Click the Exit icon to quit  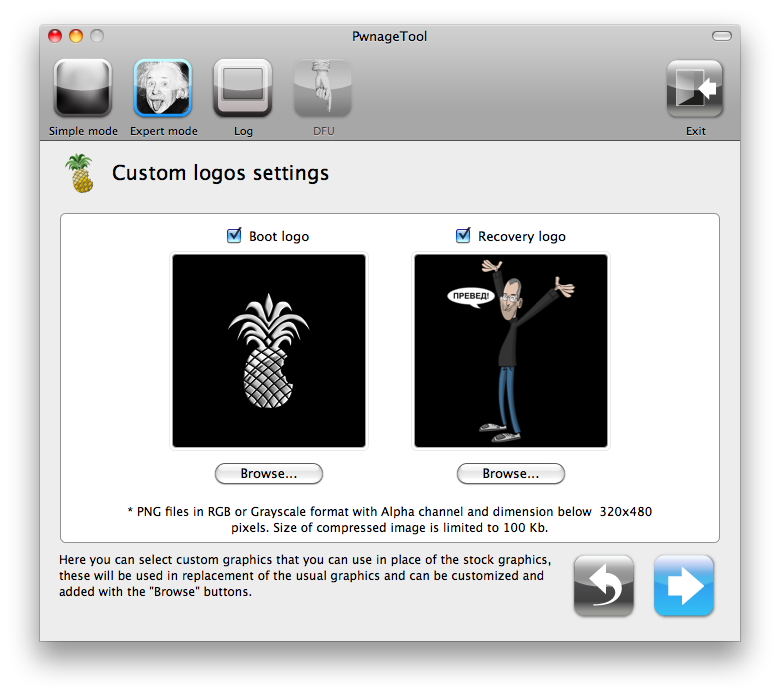click(x=695, y=89)
